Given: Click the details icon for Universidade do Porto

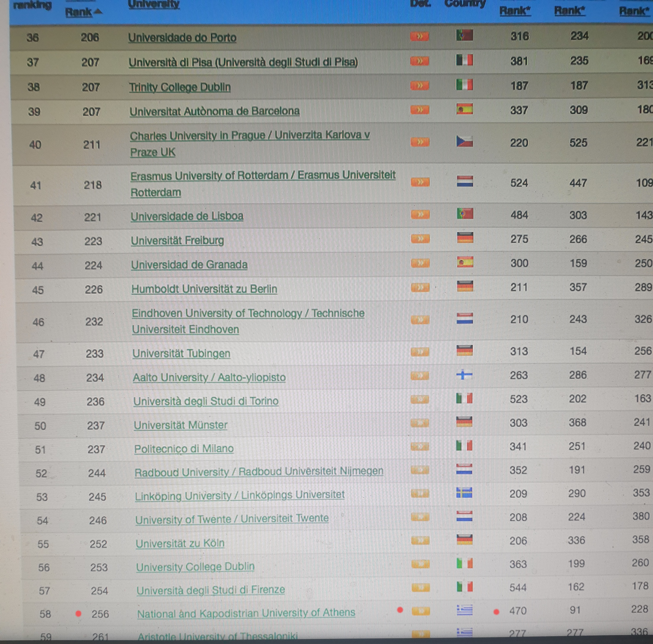Looking at the screenshot, I should [419, 36].
